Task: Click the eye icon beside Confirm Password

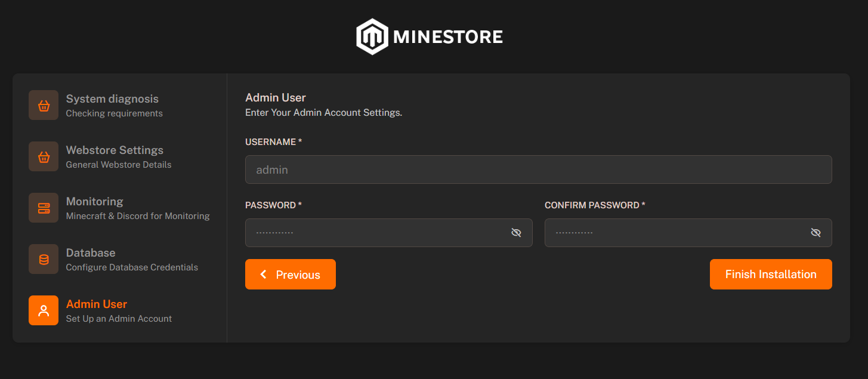Action: pyautogui.click(x=816, y=232)
